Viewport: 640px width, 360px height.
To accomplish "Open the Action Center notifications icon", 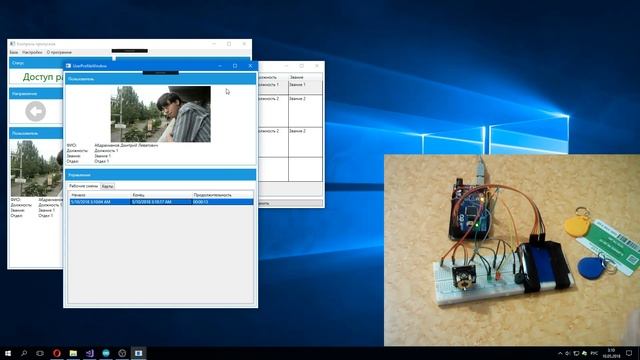I will 629,353.
